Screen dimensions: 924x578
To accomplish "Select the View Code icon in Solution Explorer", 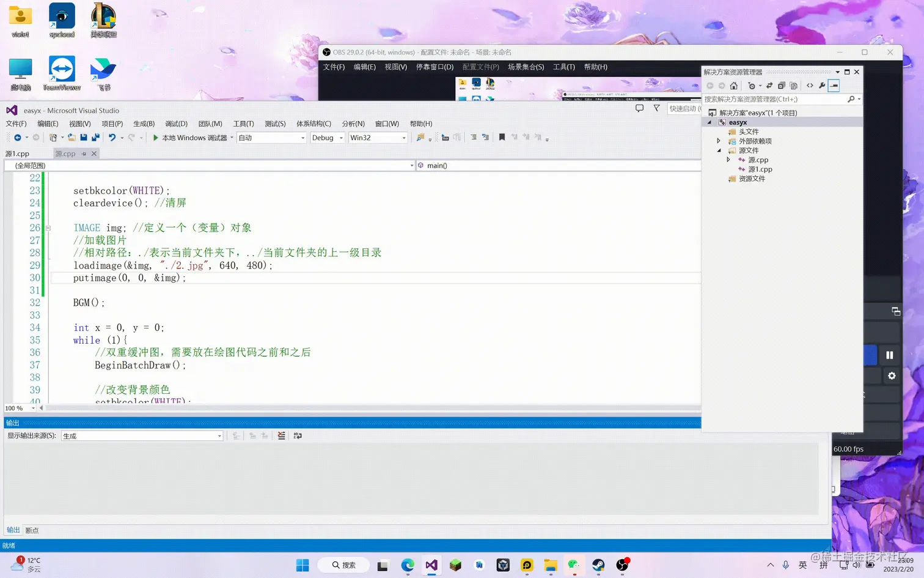I will pos(808,86).
